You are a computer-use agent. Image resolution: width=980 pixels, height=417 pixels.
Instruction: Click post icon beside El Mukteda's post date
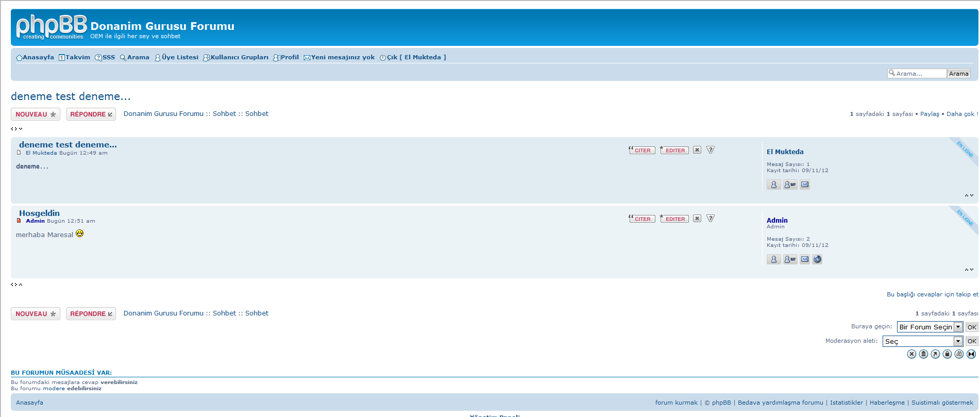(19, 153)
